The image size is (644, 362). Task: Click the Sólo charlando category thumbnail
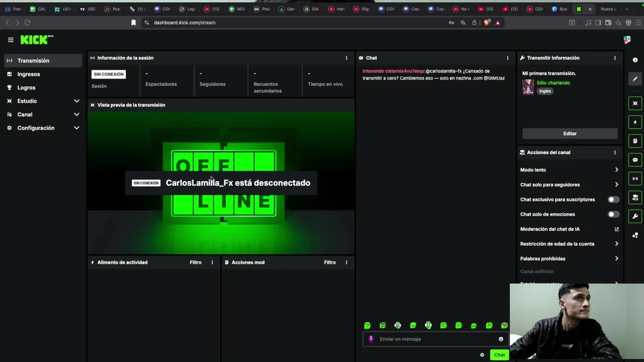pos(528,87)
